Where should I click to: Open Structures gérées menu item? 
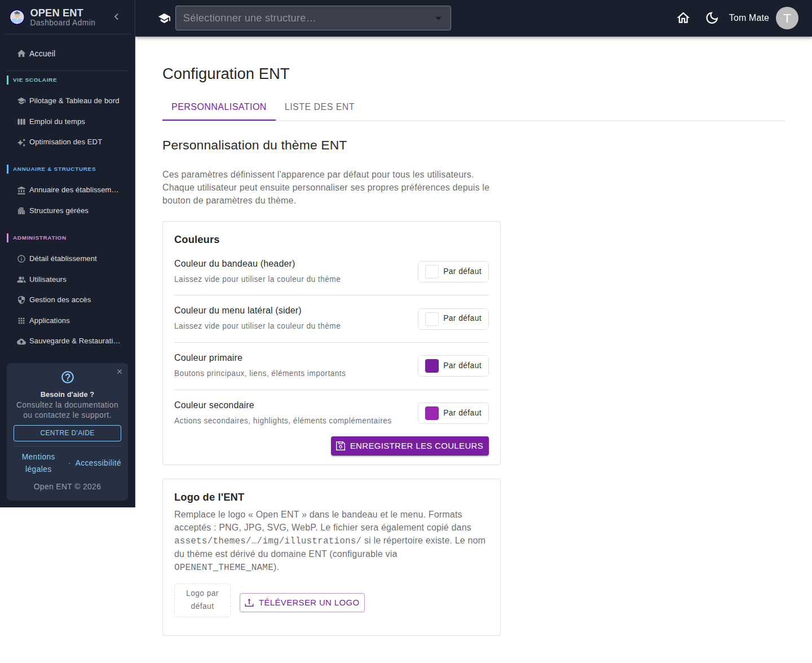pyautogui.click(x=67, y=211)
